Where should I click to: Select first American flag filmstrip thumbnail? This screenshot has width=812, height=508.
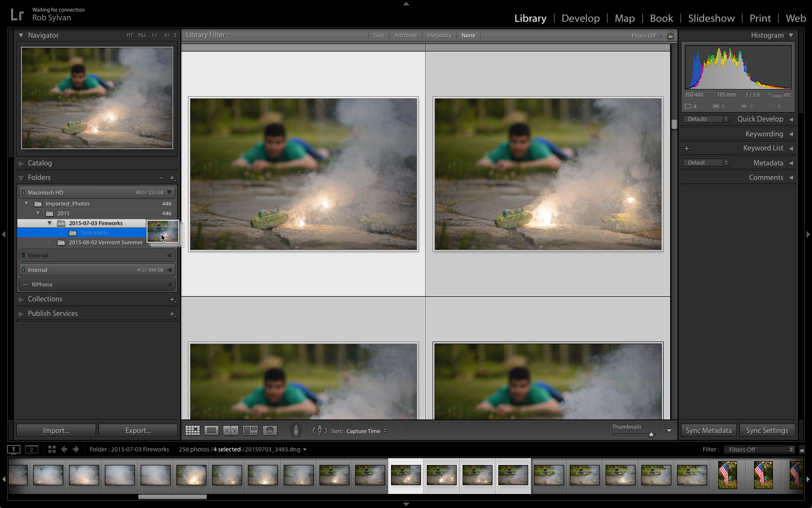point(727,475)
